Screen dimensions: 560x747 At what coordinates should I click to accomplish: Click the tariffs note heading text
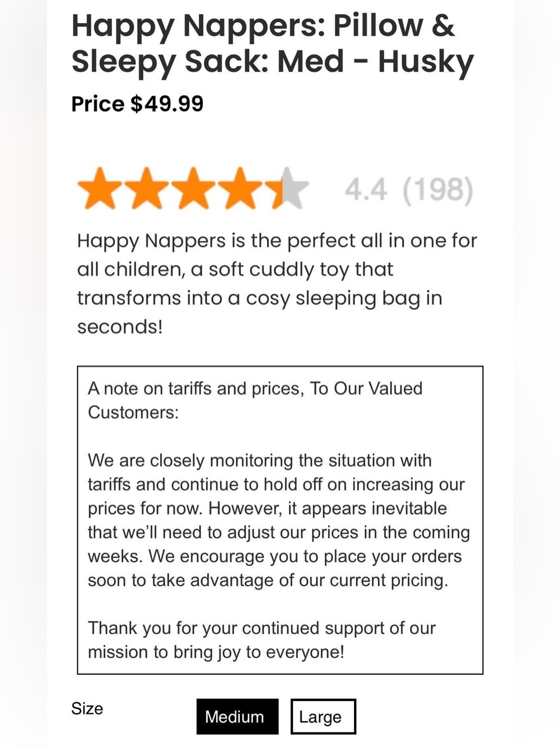[x=255, y=400]
